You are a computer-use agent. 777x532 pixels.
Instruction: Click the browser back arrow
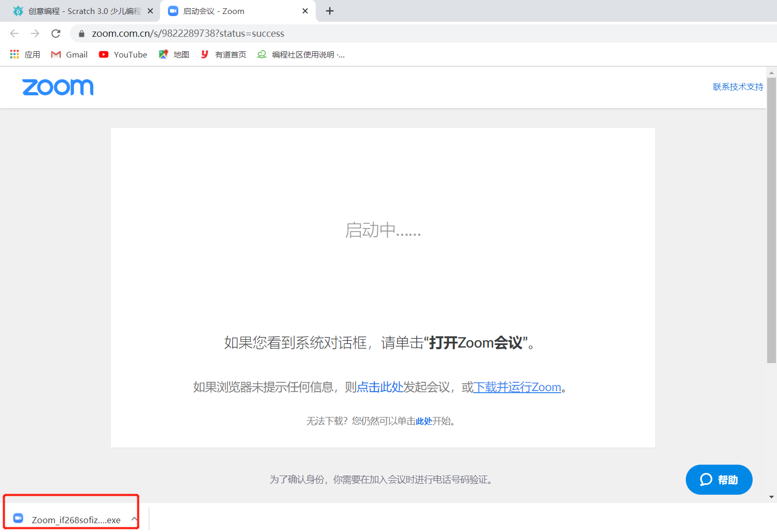point(14,34)
